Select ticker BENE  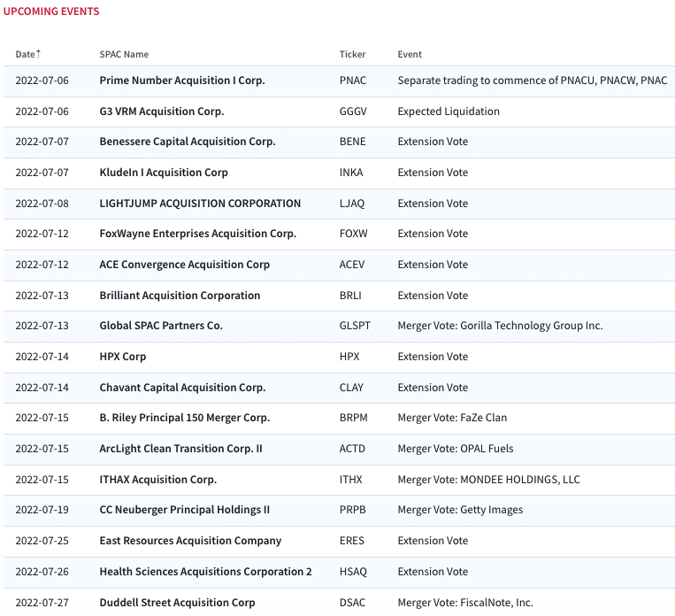coord(352,142)
